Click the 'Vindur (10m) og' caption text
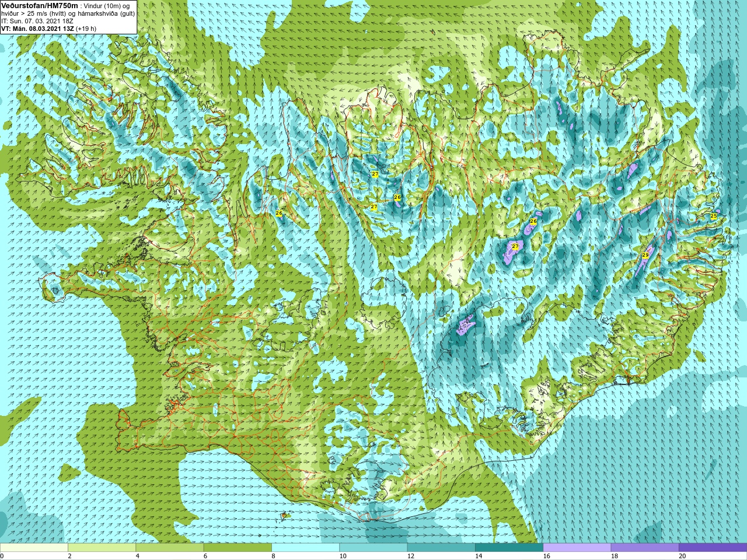747x560 pixels. (x=107, y=5)
